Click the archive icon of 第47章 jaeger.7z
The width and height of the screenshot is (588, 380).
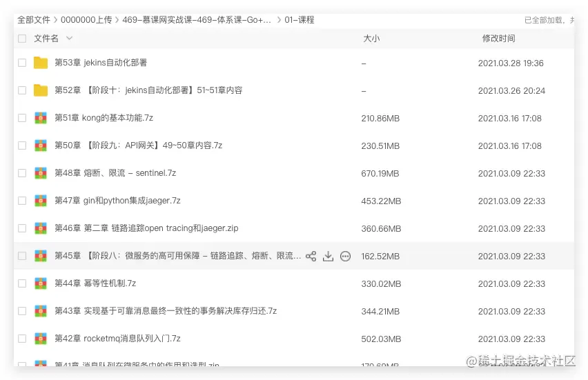coord(41,201)
